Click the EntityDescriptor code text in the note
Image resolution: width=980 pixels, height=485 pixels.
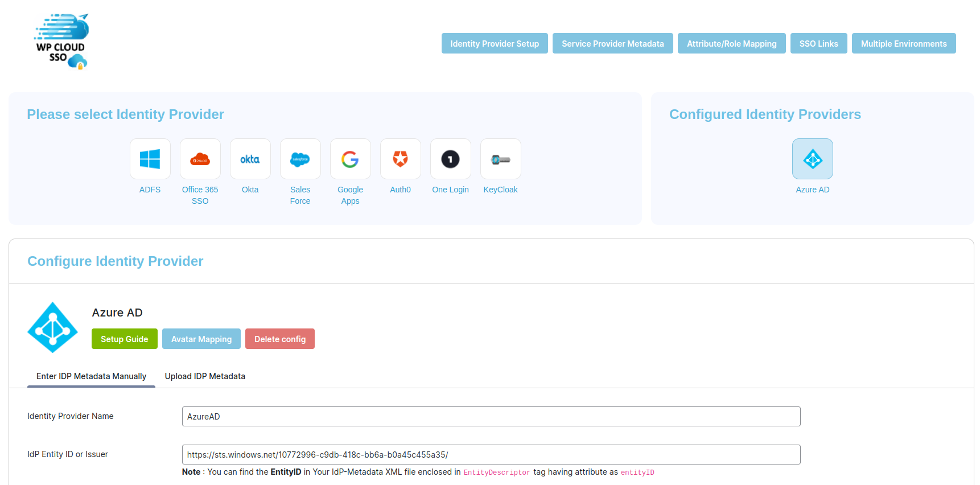click(x=497, y=472)
